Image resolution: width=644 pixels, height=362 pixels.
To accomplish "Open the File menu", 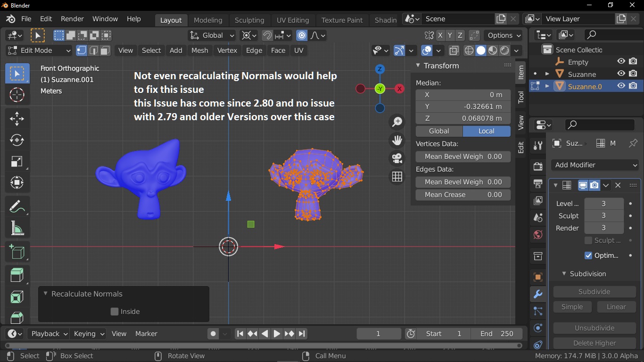I will coord(26,19).
